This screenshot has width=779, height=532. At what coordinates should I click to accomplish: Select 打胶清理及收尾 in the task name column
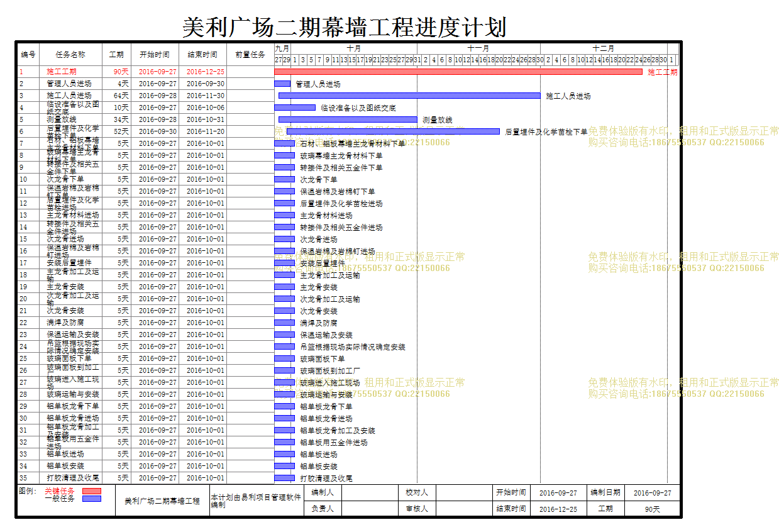tap(73, 478)
